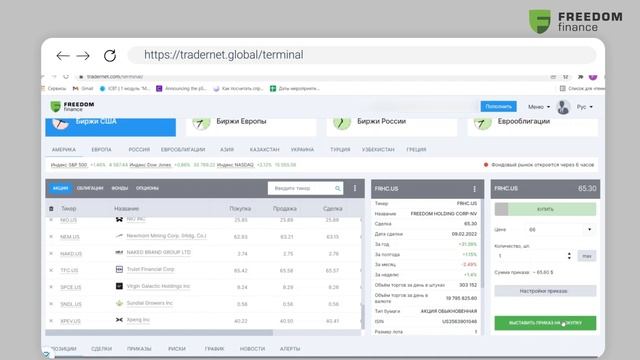The image size is (640, 360).
Task: Click the user profile avatar
Action: 563,107
